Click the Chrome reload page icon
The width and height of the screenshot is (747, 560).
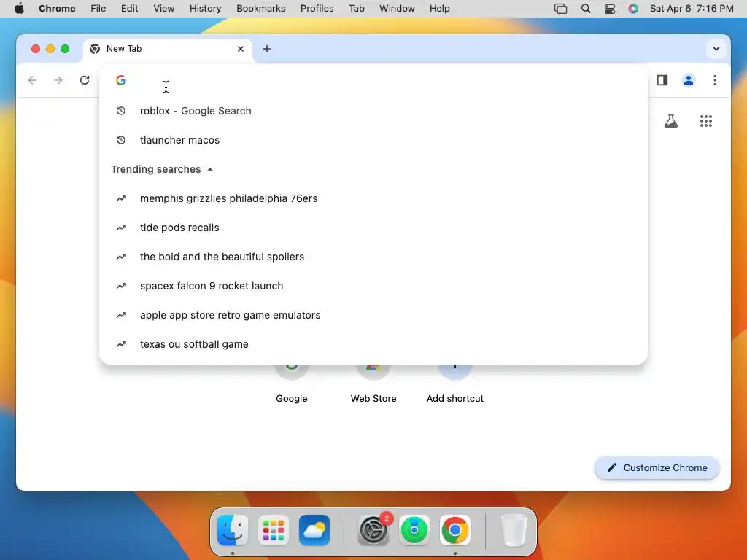pyautogui.click(x=85, y=80)
